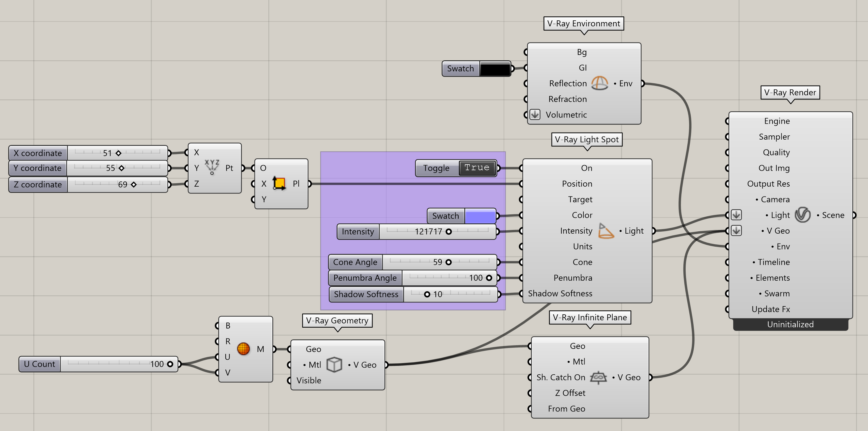Select the V-Ray Environment dome icon
This screenshot has height=431, width=868.
(599, 83)
